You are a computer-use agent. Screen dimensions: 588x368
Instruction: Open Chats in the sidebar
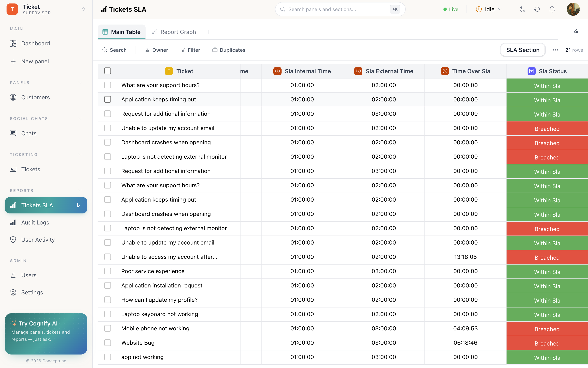coord(46,133)
